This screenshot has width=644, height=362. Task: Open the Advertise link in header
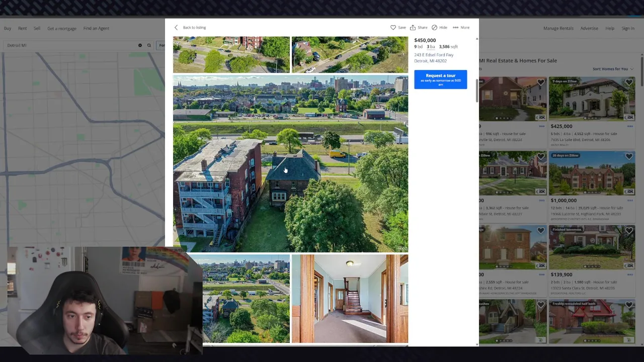click(x=589, y=28)
